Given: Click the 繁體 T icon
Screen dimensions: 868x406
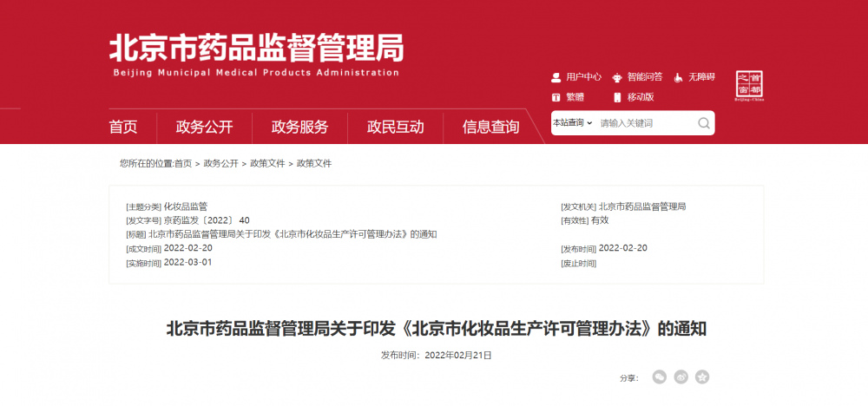Looking at the screenshot, I should click(x=556, y=97).
